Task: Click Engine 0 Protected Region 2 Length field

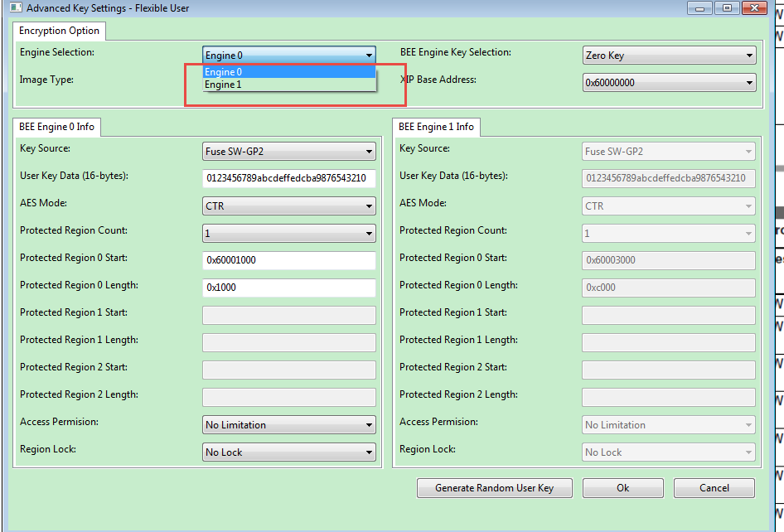Action: click(x=289, y=397)
